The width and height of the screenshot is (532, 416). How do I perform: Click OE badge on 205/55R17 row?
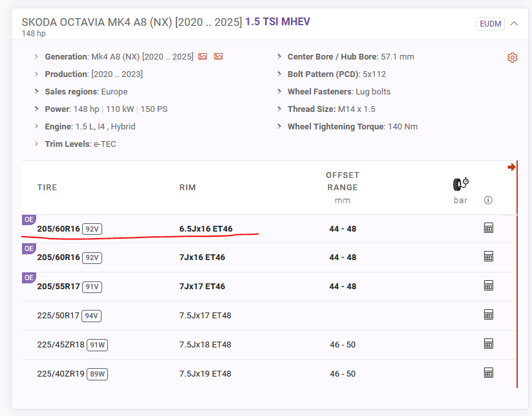point(29,278)
